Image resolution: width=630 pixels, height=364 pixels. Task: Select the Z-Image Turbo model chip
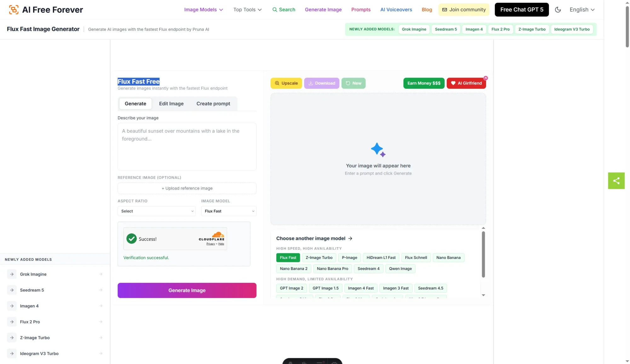click(319, 258)
